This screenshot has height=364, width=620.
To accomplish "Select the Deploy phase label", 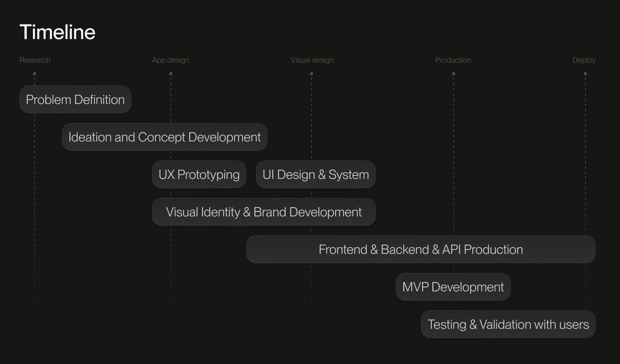I will pyautogui.click(x=584, y=60).
